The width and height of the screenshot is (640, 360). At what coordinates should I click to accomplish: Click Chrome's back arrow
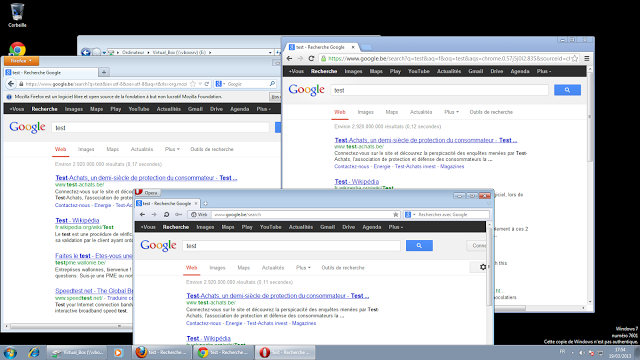(x=289, y=58)
